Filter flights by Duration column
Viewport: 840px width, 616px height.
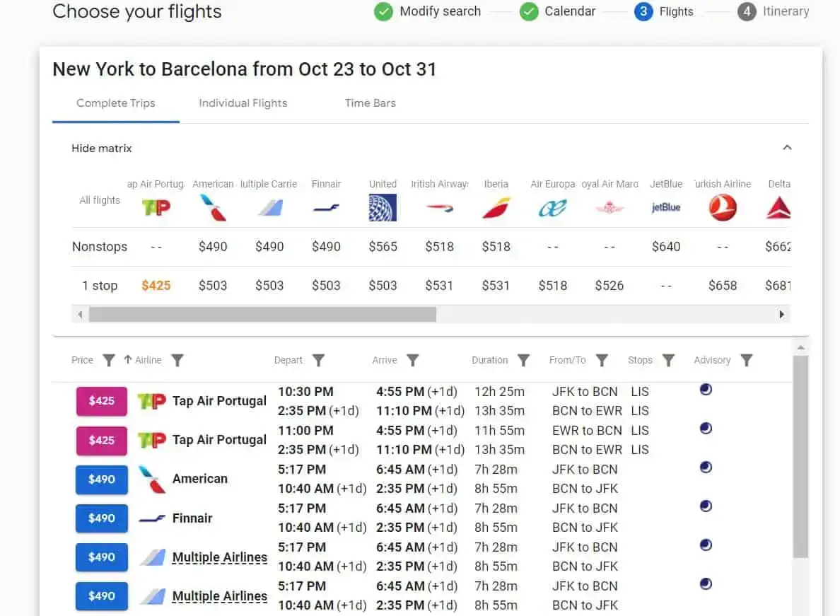(x=523, y=361)
